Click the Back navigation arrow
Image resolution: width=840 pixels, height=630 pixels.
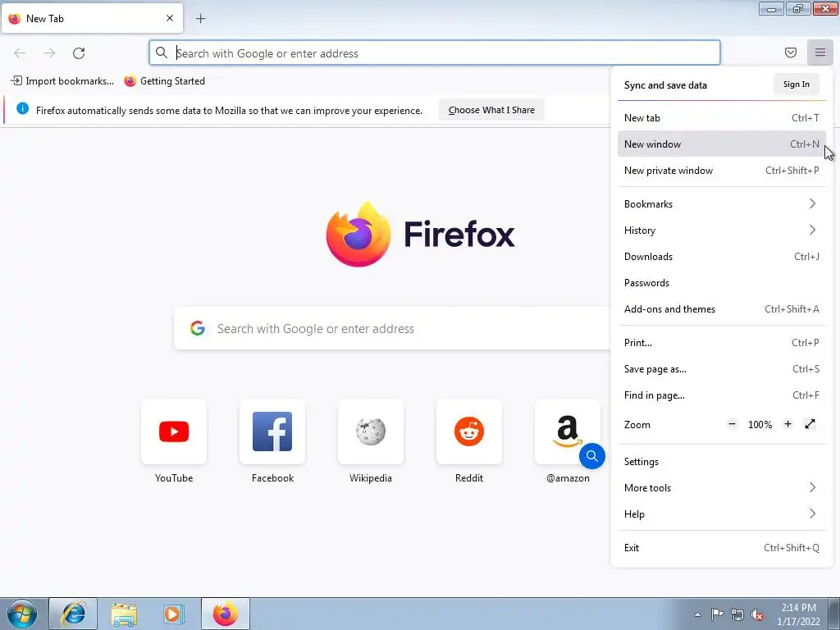pyautogui.click(x=20, y=53)
